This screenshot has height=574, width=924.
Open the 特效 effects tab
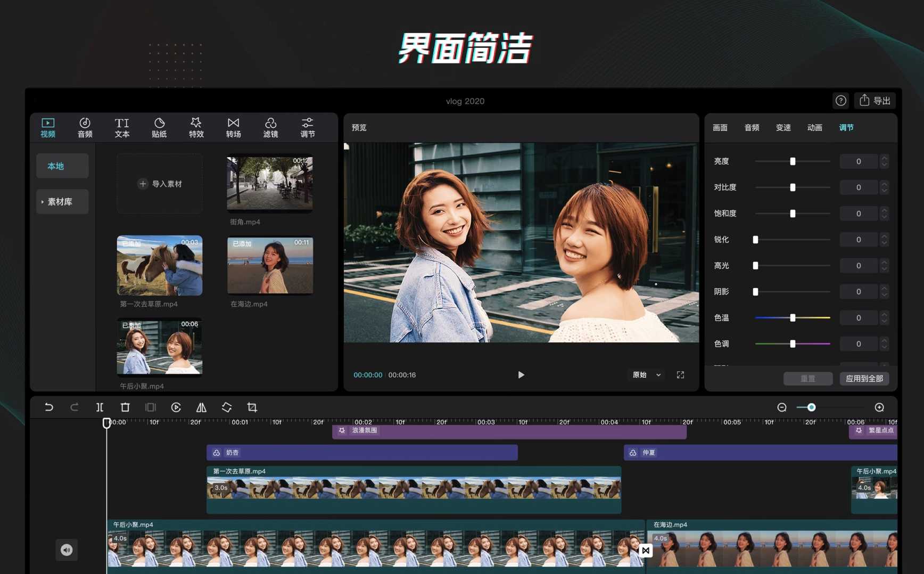[x=196, y=128]
